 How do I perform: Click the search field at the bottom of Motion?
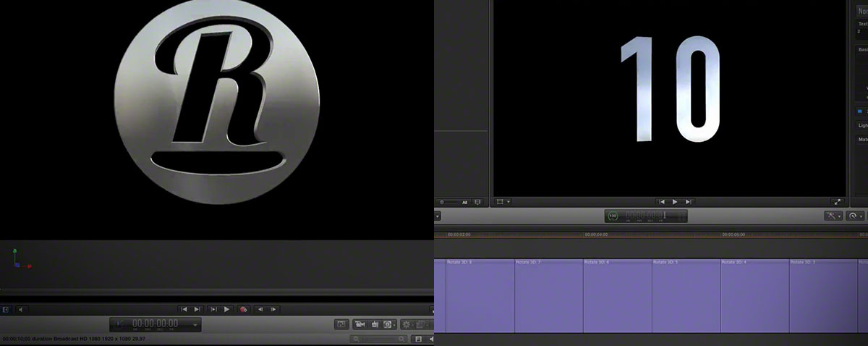point(379,339)
